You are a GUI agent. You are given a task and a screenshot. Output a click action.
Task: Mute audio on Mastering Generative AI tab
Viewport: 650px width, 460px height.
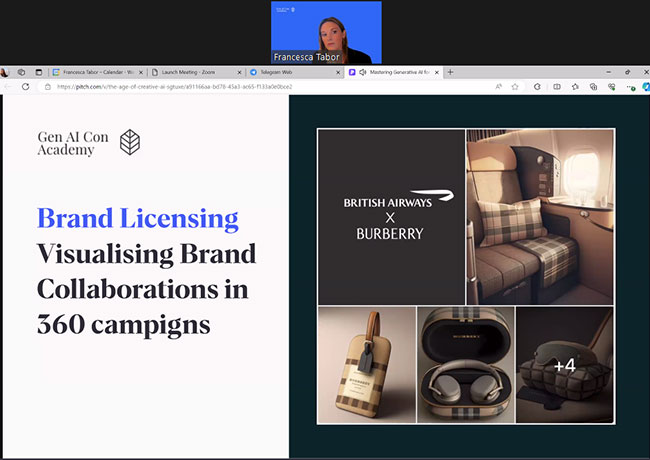(x=363, y=73)
